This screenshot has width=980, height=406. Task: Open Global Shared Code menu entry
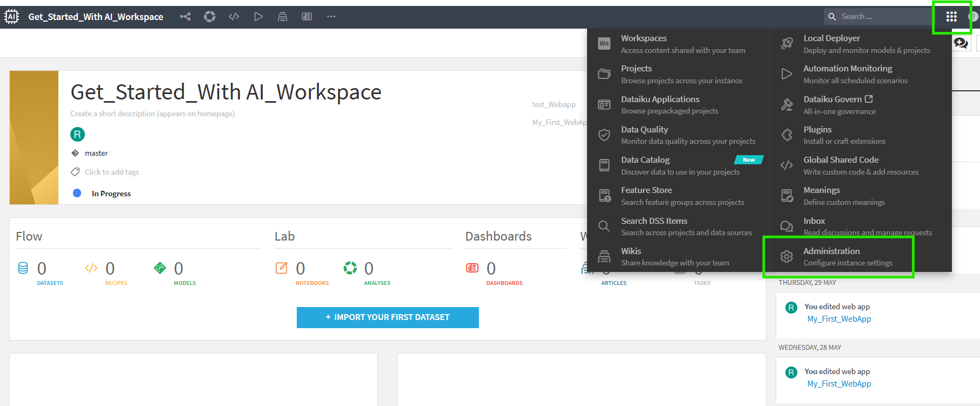861,165
